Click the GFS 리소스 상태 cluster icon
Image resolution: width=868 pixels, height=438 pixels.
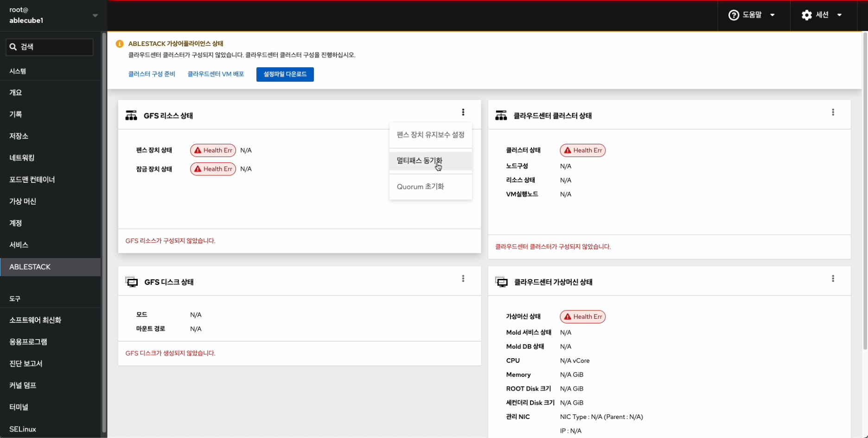131,116
